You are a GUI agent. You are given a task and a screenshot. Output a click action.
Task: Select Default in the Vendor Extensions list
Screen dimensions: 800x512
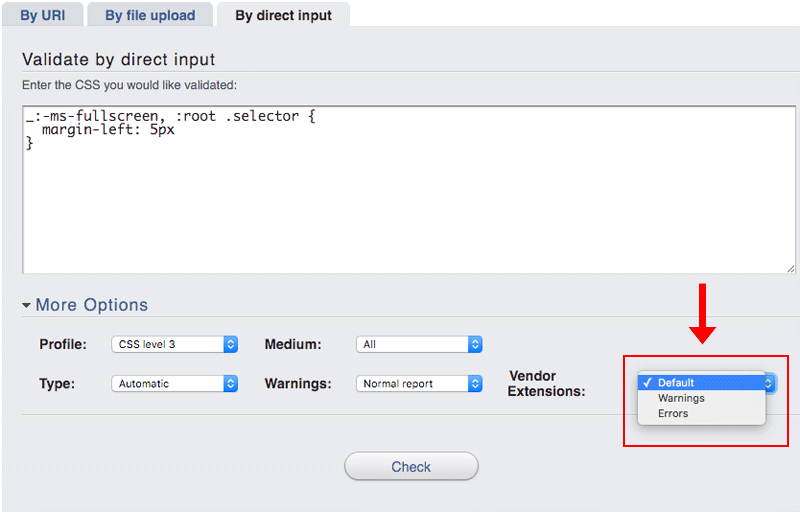pos(676,383)
